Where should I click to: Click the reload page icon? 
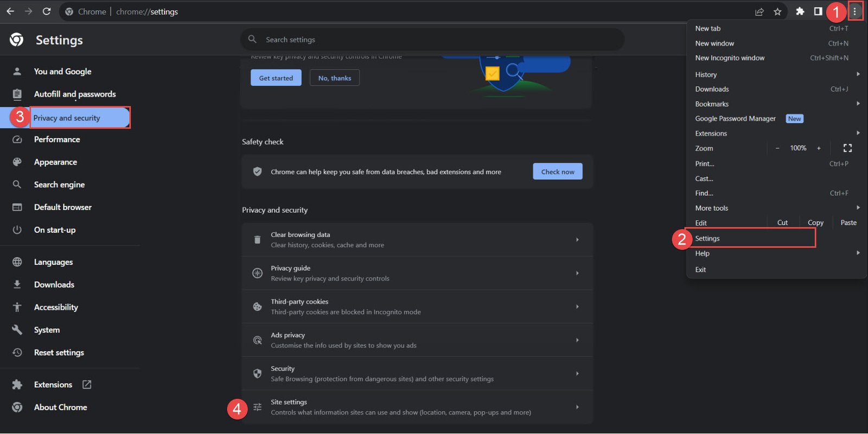coord(47,11)
